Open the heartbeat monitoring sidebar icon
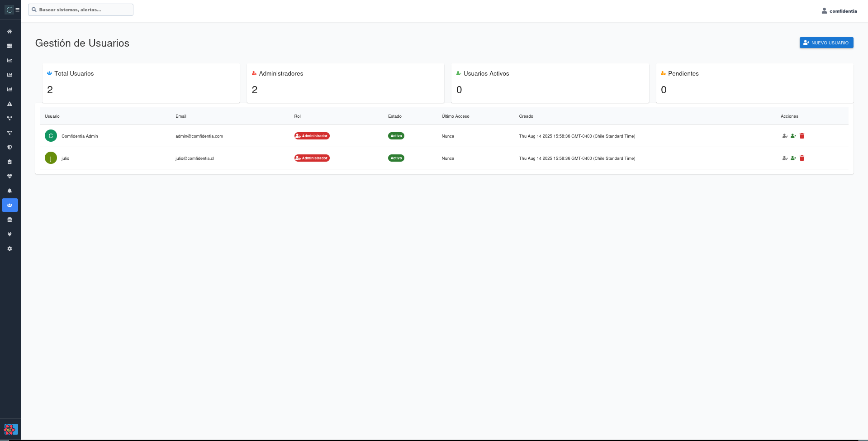The image size is (868, 441). (x=9, y=176)
